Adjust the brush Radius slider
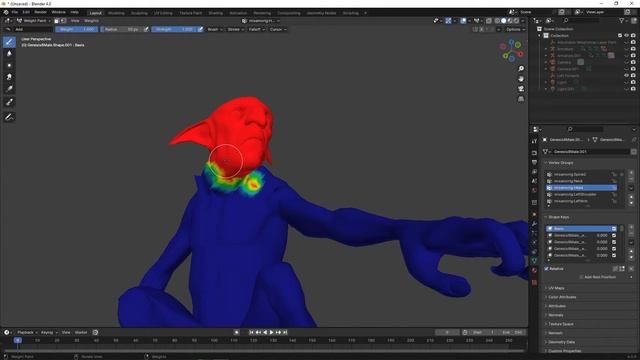 pos(121,29)
